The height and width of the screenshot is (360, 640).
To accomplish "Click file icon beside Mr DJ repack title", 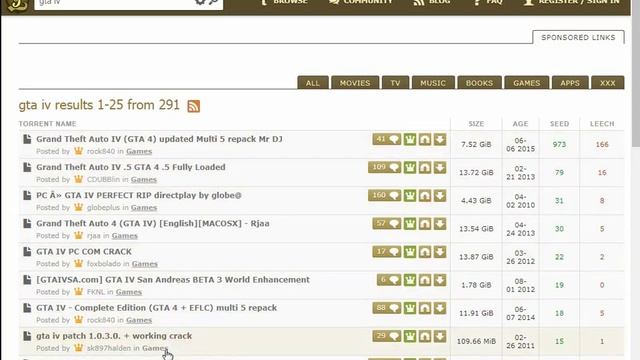I will [x=27, y=139].
